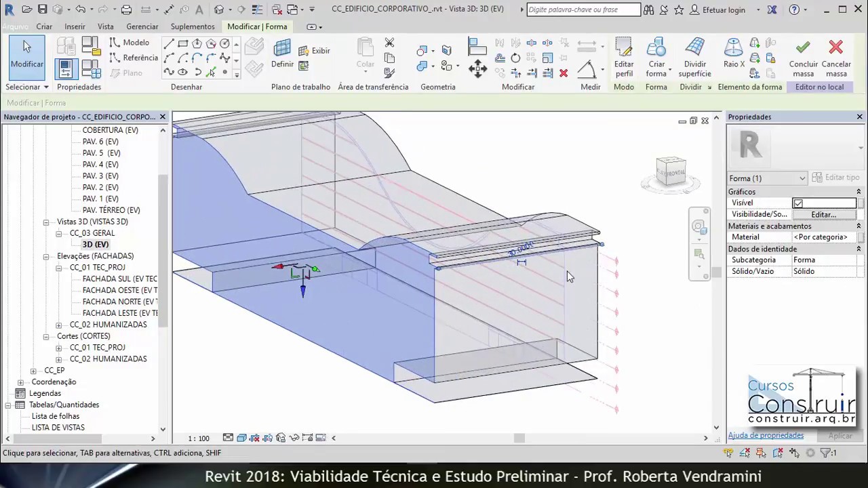Click the visual style icon in view bar
868x488 pixels.
tap(241, 438)
